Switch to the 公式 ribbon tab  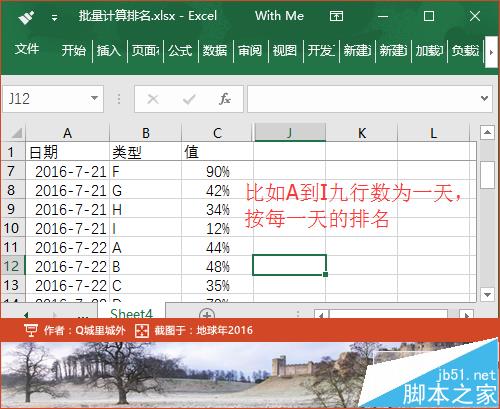[x=180, y=51]
